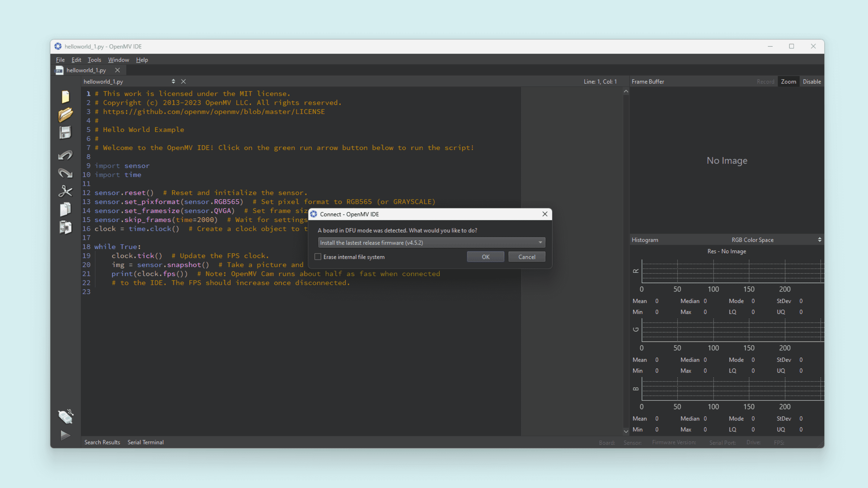Open the helloworld_1.py document switcher arrows
This screenshot has width=868, height=488.
point(173,81)
